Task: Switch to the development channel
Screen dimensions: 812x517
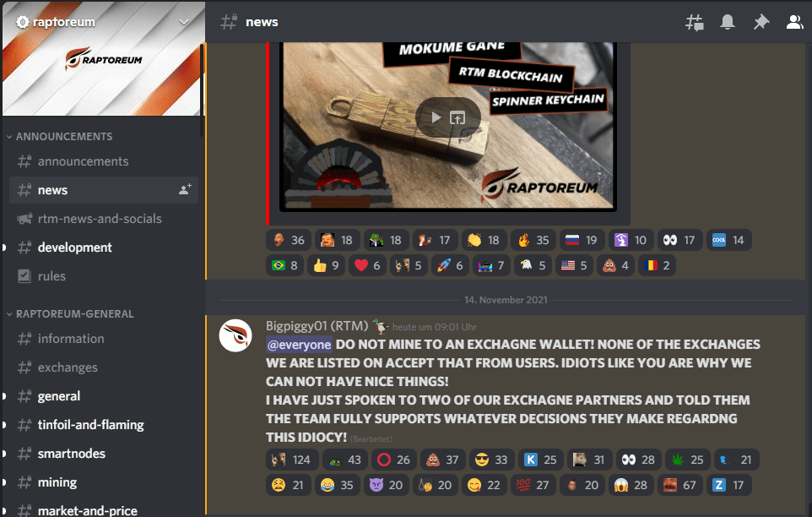Action: pos(104,248)
